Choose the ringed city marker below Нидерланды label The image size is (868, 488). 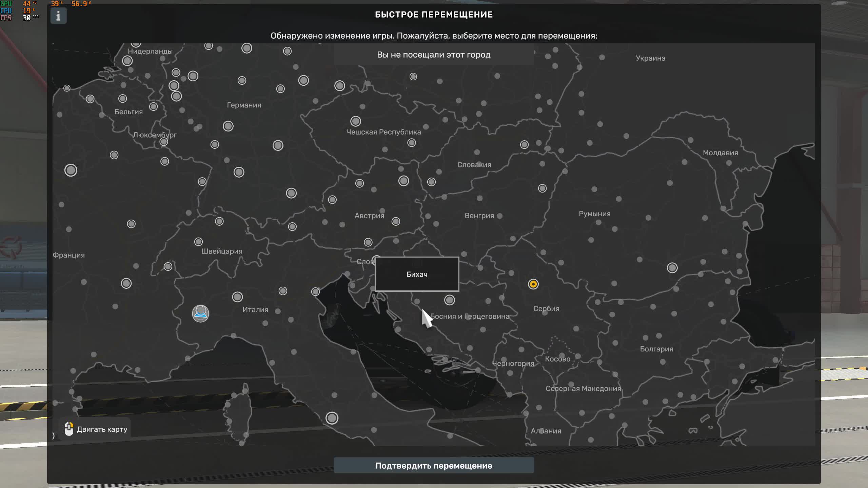tap(127, 61)
